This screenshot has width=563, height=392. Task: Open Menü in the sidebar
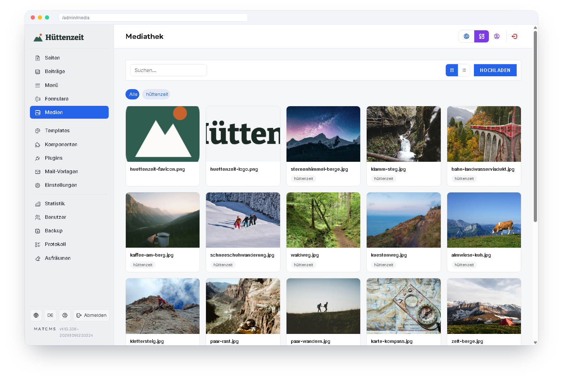[69, 85]
